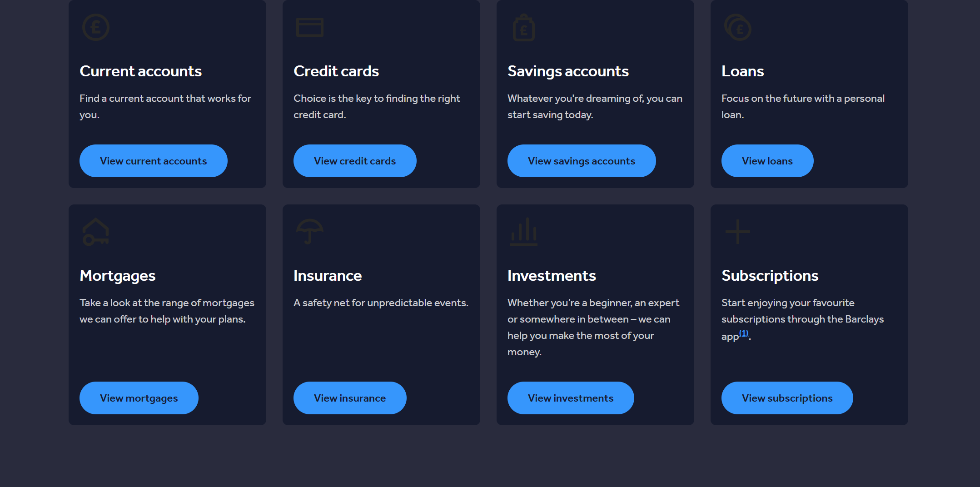Click the stacked coins Loans icon

738,28
